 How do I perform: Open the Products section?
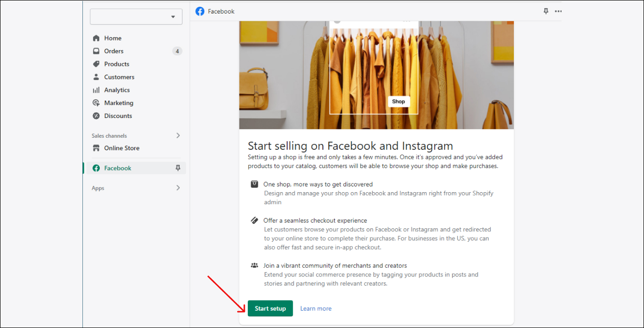pos(117,64)
